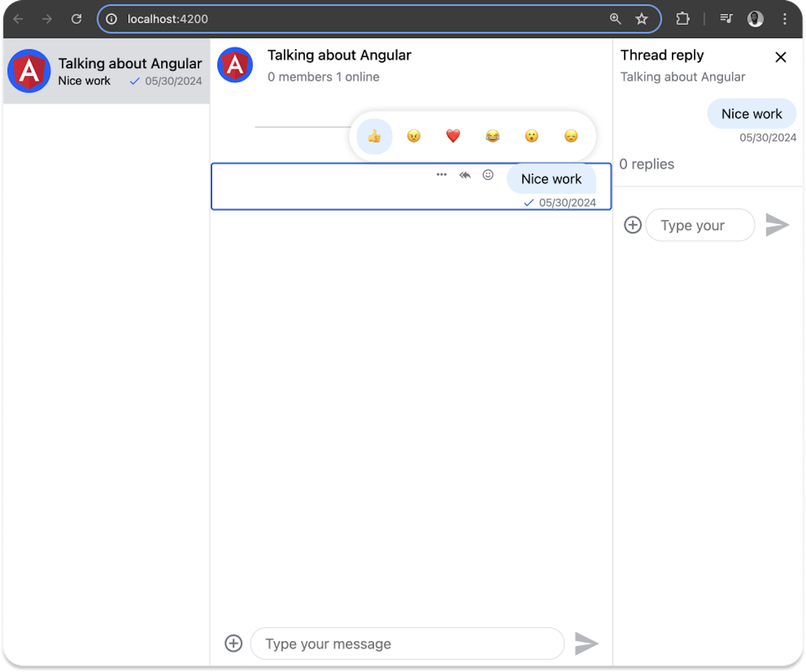Toggle the thumbs up reaction

point(373,136)
